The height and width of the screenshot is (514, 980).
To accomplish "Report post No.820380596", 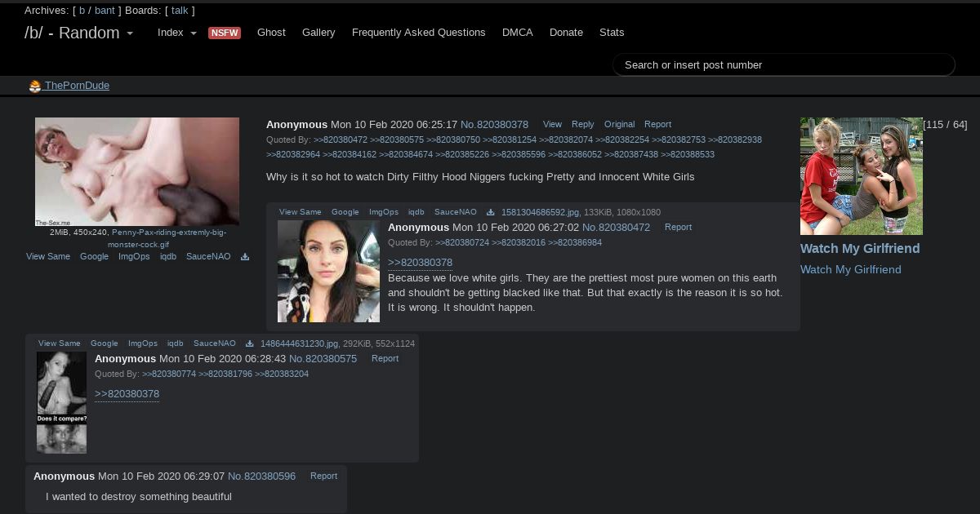I will coord(323,476).
